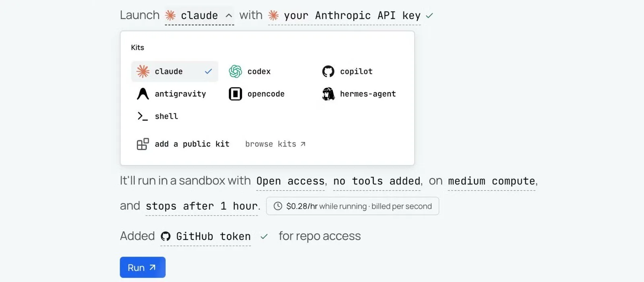Click the blue Run button
The width and height of the screenshot is (644, 282).
point(142,267)
